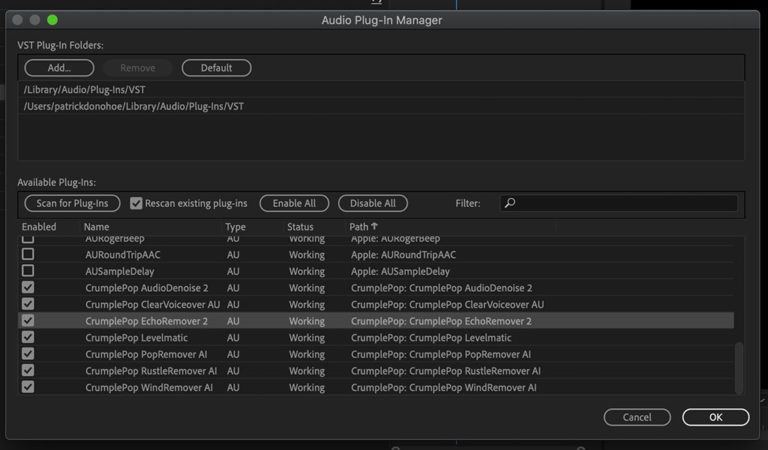Click path 'CrumplePop: CrumplePop ClearVoiceover AU'
768x450 pixels.
(x=447, y=305)
